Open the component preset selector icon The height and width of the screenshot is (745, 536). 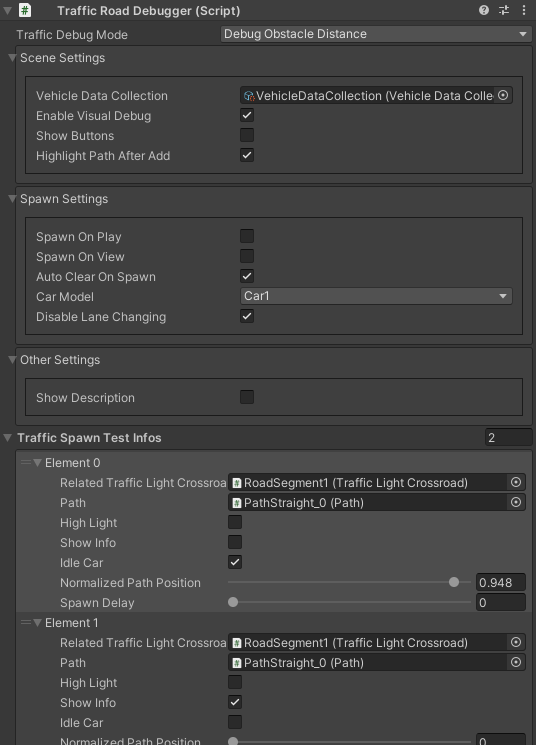[x=504, y=10]
